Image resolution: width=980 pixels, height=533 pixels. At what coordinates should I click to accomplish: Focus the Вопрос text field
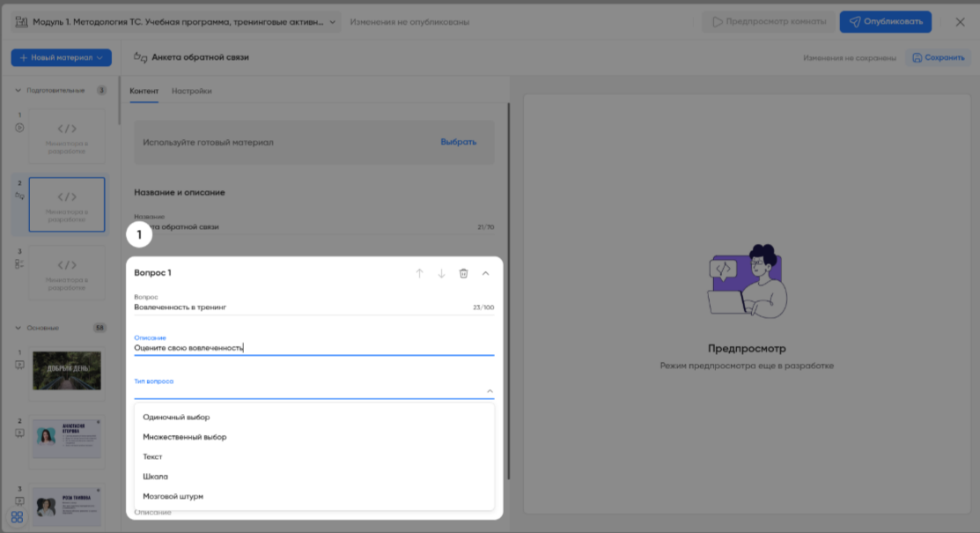coord(299,307)
